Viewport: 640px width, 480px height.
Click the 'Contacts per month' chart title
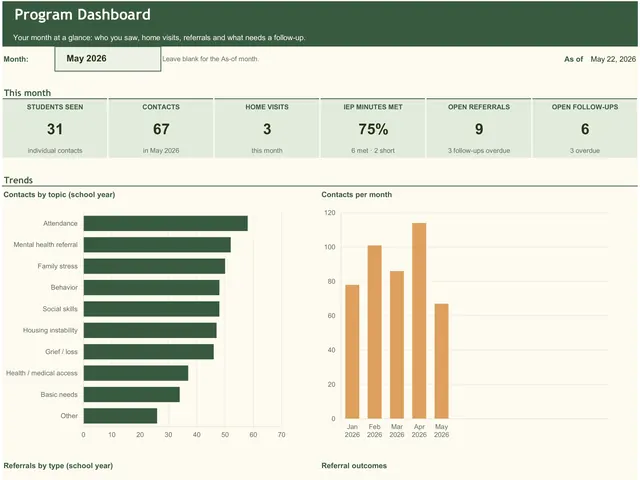[356, 195]
